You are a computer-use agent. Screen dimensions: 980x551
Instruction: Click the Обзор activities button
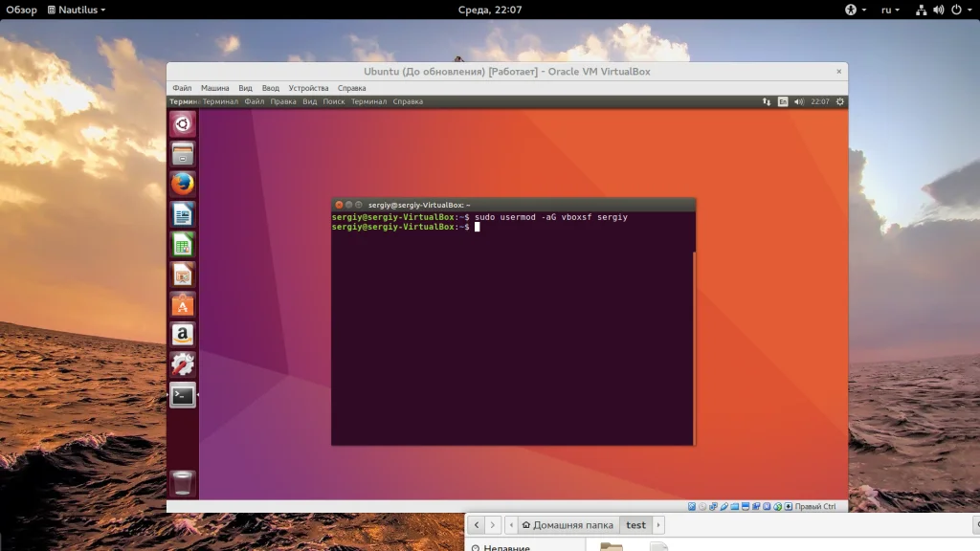[21, 10]
